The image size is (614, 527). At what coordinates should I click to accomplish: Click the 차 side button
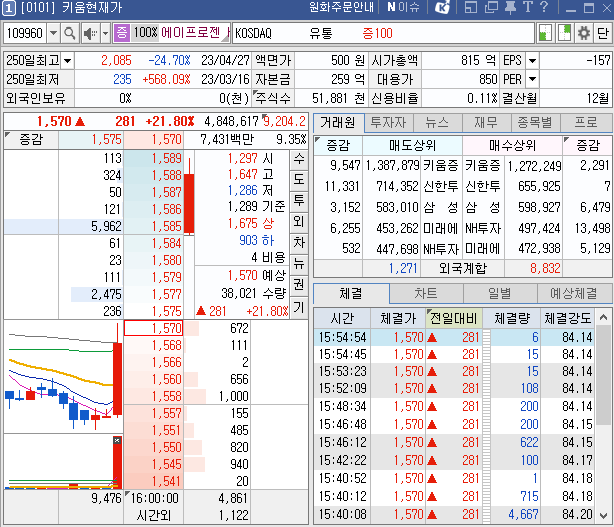pos(299,243)
